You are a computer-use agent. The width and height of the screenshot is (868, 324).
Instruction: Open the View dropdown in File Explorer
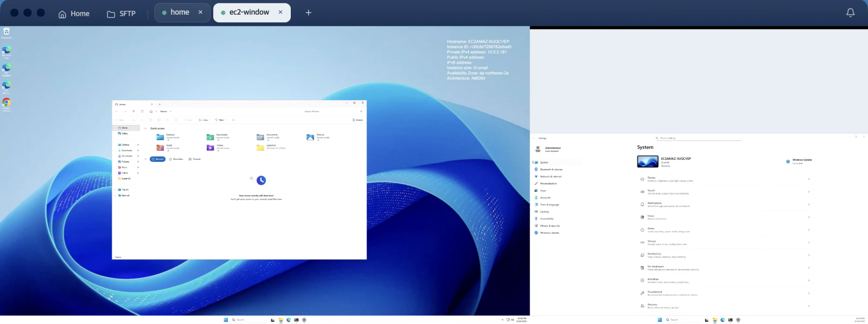click(x=203, y=120)
